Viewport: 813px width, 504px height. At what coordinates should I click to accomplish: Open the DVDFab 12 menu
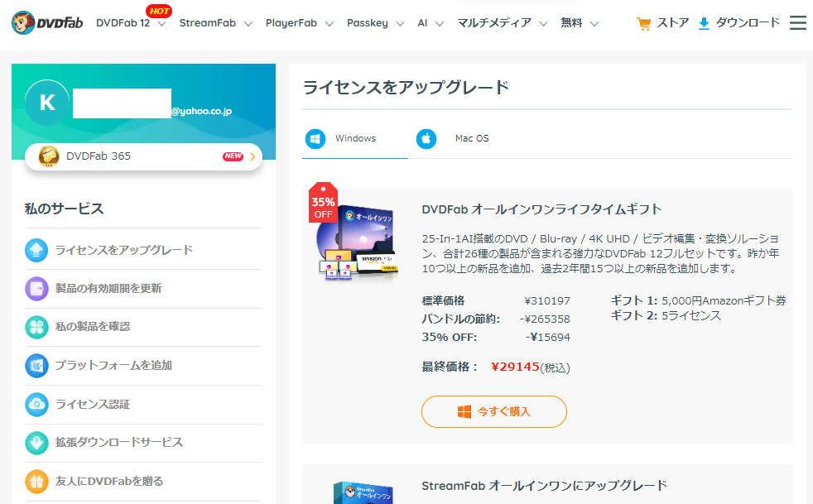123,23
